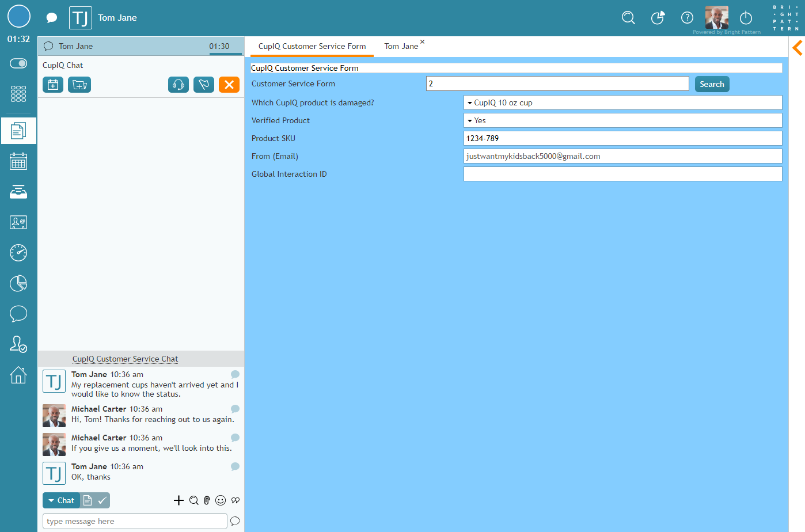Open the emoji smiley picker

221,500
